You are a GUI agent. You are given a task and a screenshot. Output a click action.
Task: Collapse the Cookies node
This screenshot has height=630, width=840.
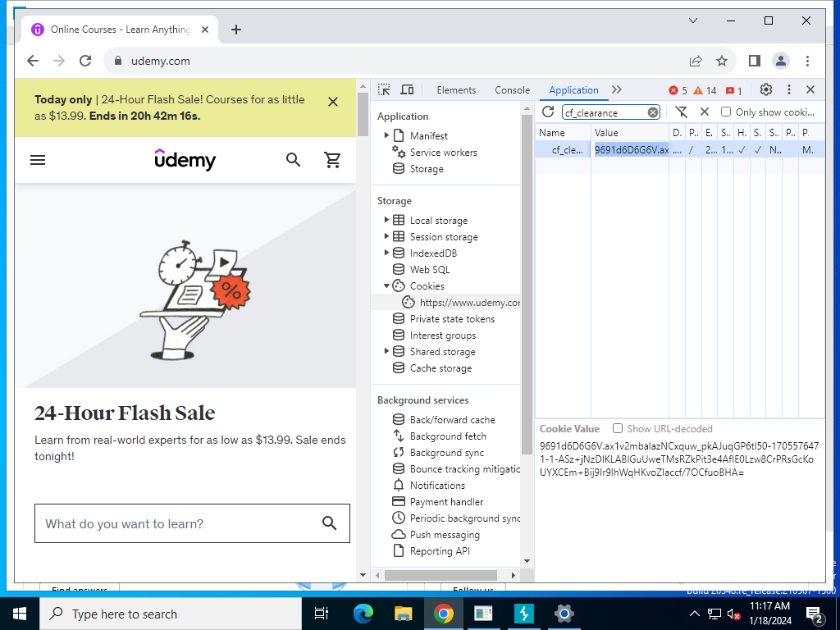point(386,286)
